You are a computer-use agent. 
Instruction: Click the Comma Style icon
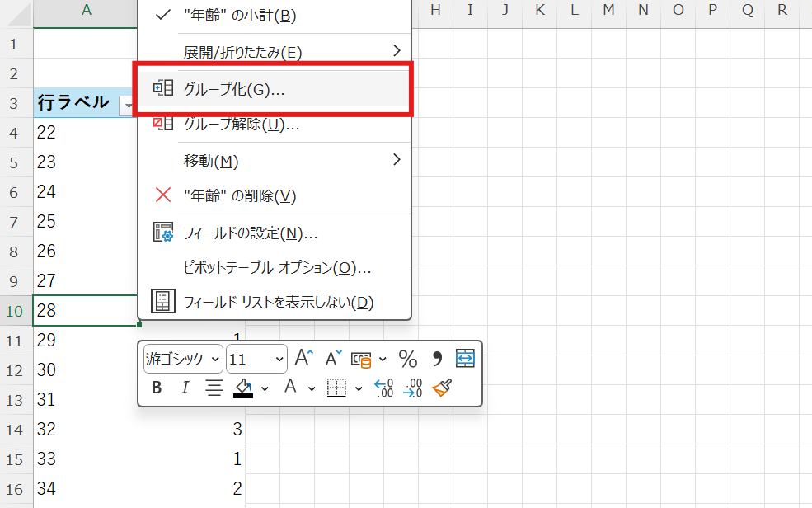(x=438, y=358)
